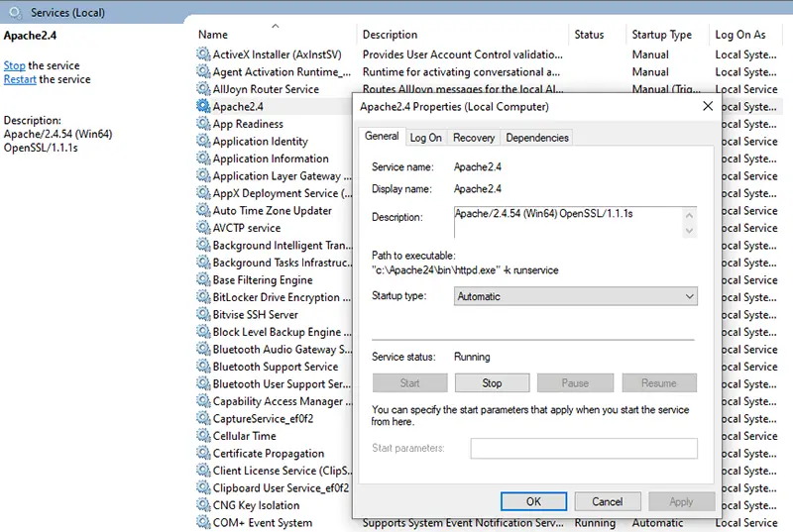Confirm the dialog with OK
The image size is (793, 532).
tap(533, 501)
